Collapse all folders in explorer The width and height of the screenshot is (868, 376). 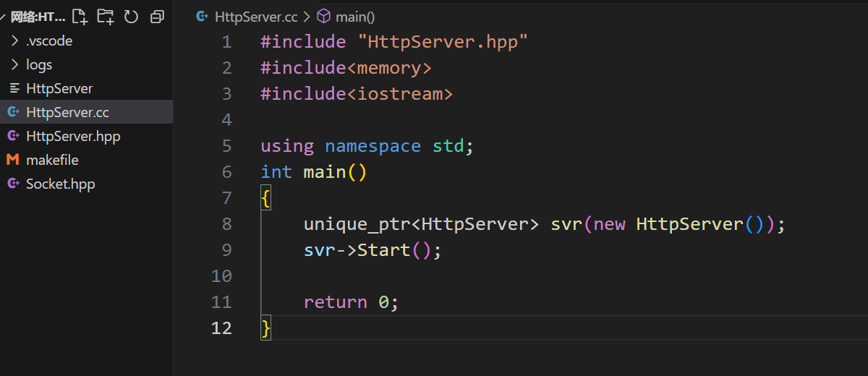pos(157,17)
